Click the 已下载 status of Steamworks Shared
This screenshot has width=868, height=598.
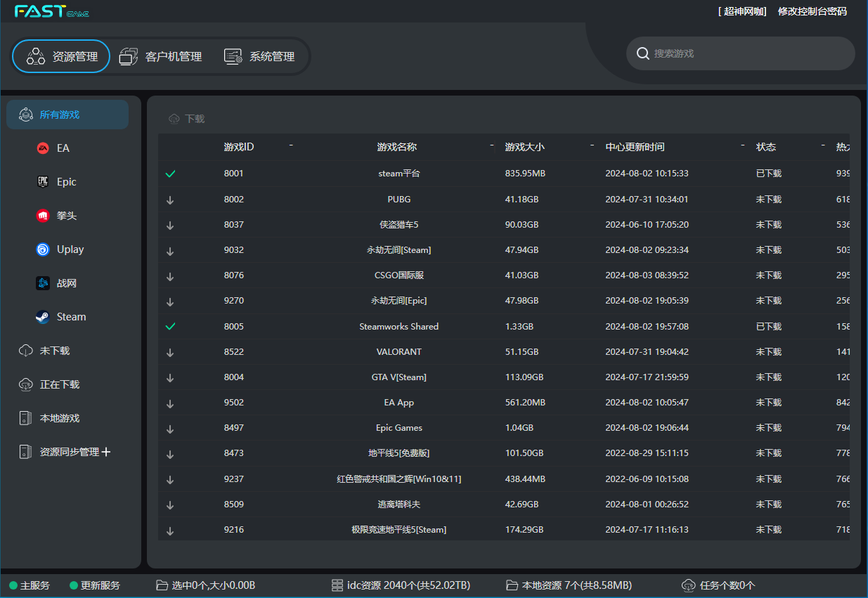[x=769, y=327]
